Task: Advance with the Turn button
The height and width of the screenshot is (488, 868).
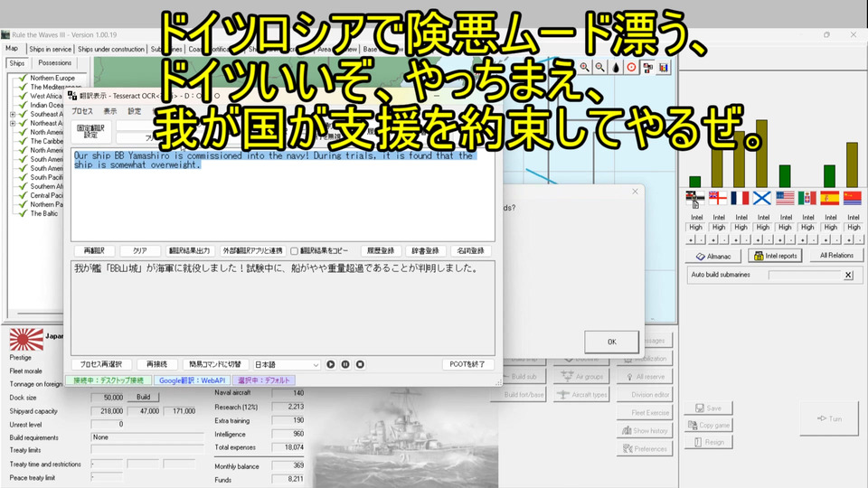Action: tap(829, 418)
